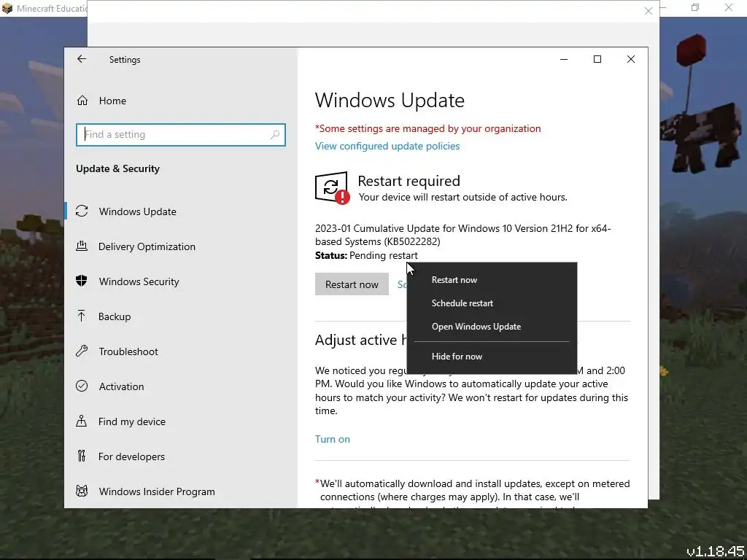Click the Restart required update status icon

[x=332, y=188]
